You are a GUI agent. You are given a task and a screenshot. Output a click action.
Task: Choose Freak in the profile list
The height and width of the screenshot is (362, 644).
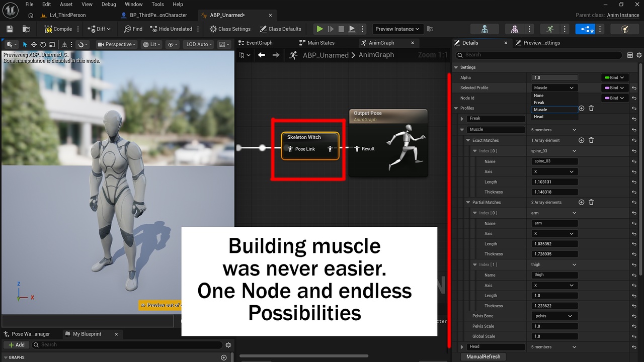pos(554,103)
